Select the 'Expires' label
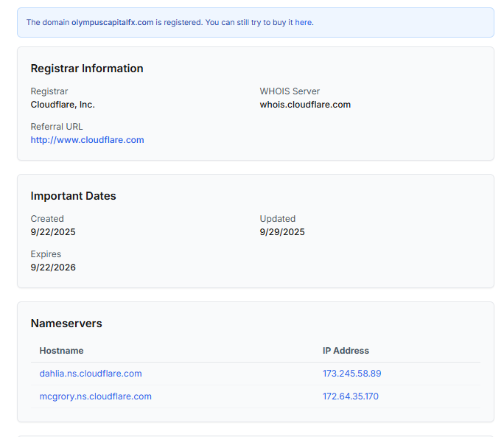This screenshot has height=437, width=504. tap(46, 254)
